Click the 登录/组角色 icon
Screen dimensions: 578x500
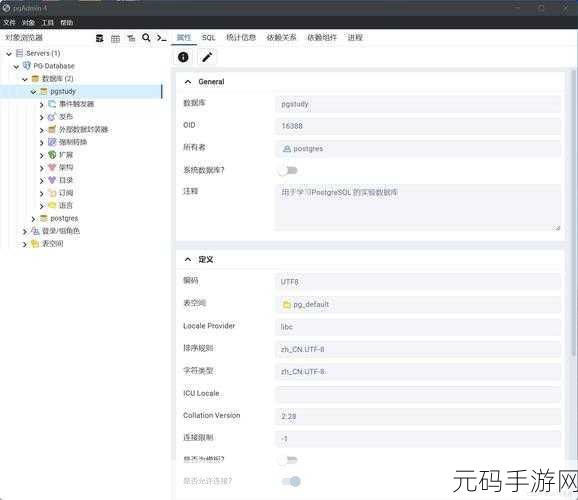(35, 231)
